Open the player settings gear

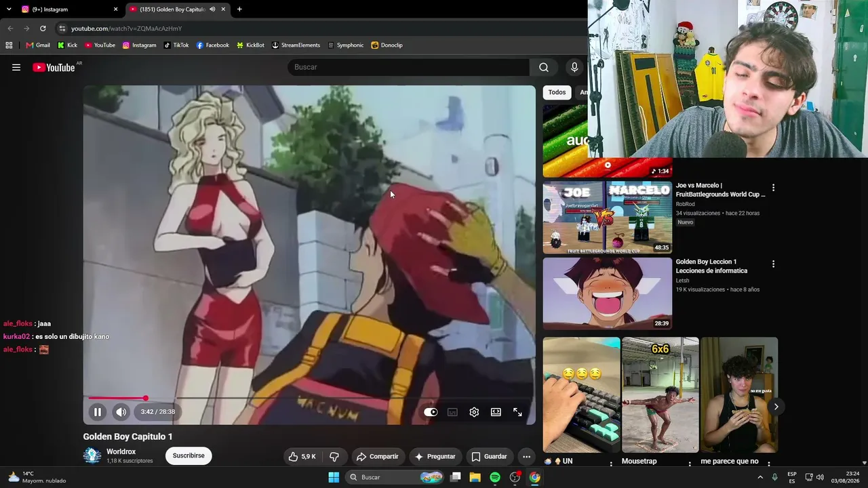tap(474, 411)
